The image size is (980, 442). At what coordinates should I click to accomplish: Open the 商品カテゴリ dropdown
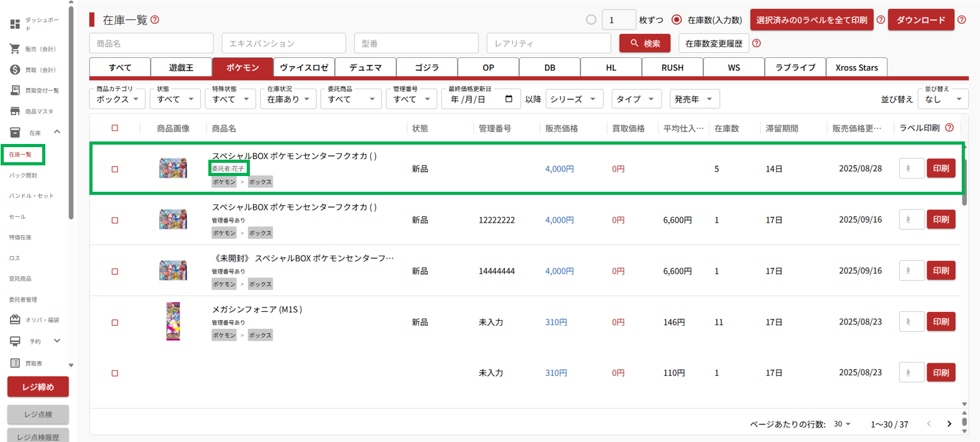click(118, 99)
